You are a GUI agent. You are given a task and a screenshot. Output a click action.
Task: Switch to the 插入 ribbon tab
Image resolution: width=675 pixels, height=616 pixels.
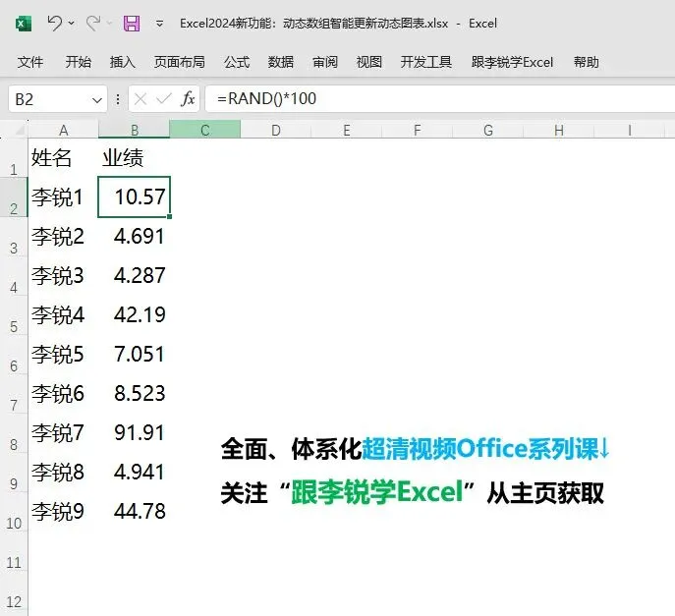(x=122, y=62)
